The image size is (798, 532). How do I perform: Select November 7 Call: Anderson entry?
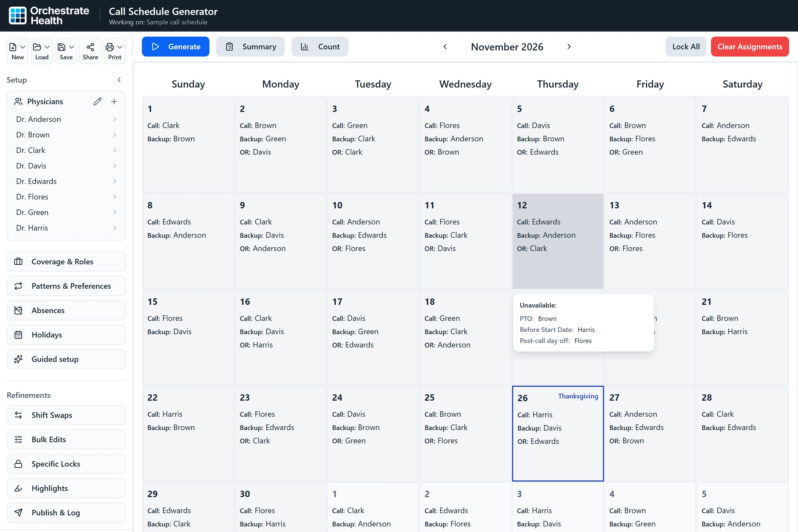pyautogui.click(x=725, y=126)
